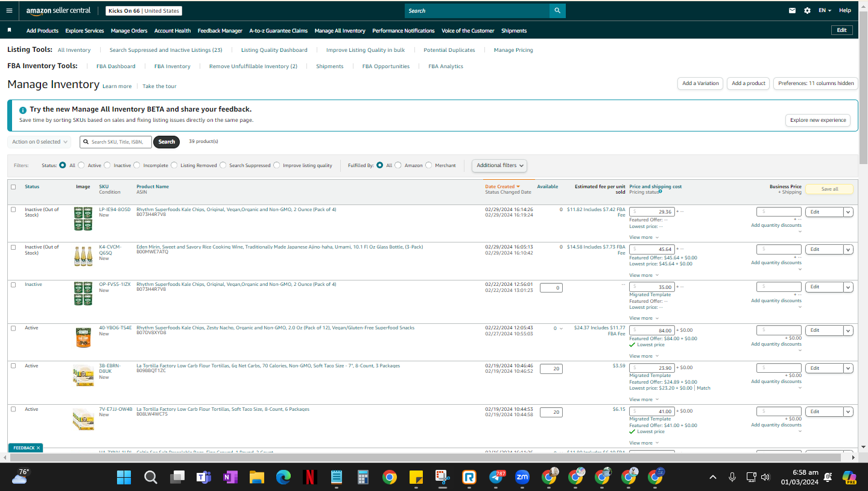Click the Search SKU, Title, ISBN field
The image size is (868, 491).
click(116, 142)
